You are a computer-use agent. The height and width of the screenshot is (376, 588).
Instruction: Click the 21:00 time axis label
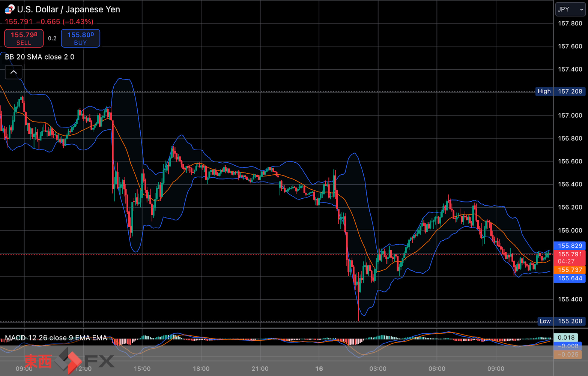[x=260, y=369]
